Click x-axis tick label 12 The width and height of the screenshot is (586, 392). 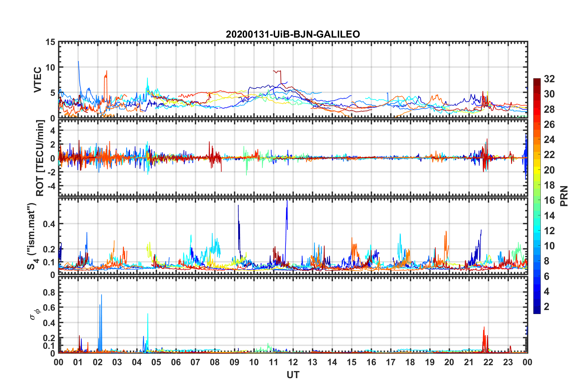point(293,362)
